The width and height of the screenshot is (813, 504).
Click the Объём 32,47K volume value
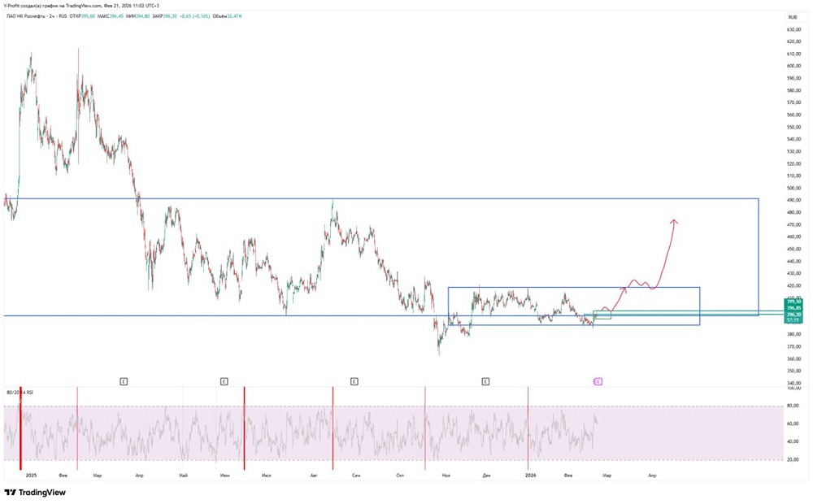(227, 16)
